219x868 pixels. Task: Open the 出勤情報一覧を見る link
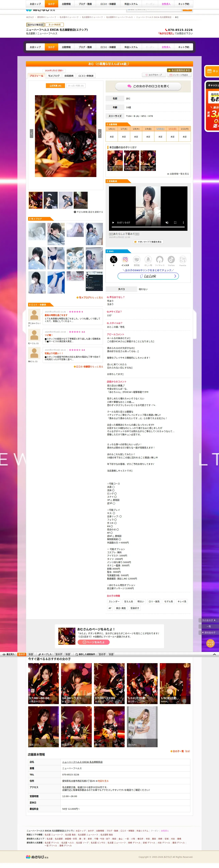(178, 174)
